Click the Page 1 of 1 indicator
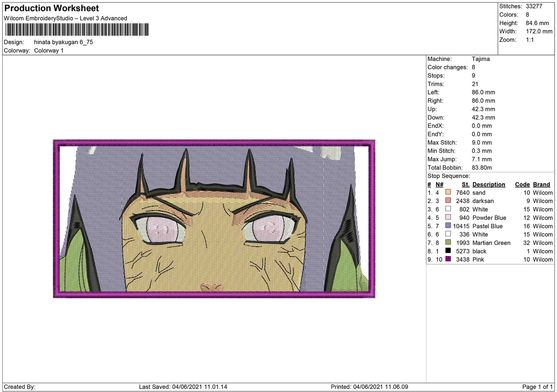 [x=537, y=387]
